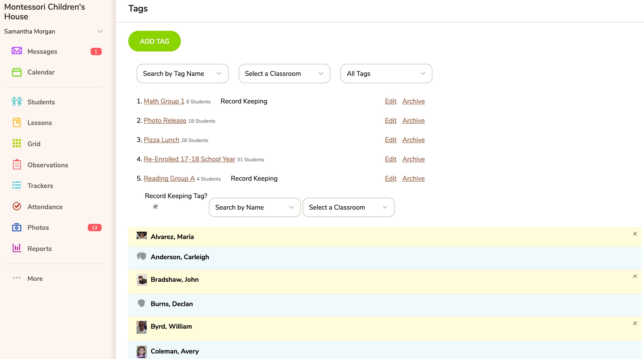Select the Coleman, Avery student row
The image size is (644, 359).
tap(385, 350)
